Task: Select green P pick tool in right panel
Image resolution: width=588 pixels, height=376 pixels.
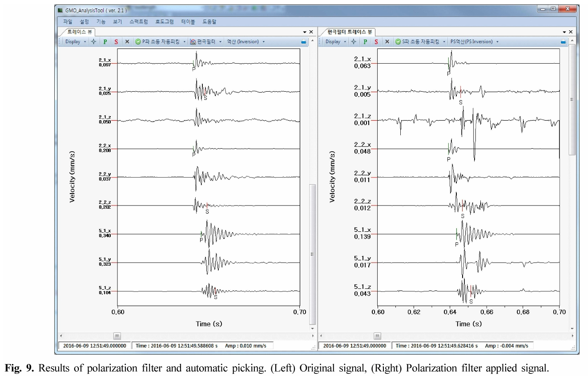Action: (365, 41)
